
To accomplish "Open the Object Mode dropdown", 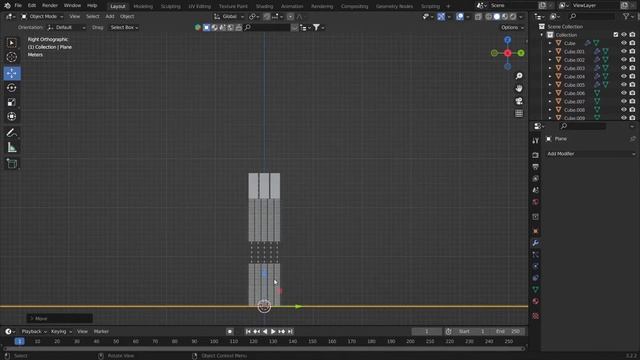I will 42,17.
